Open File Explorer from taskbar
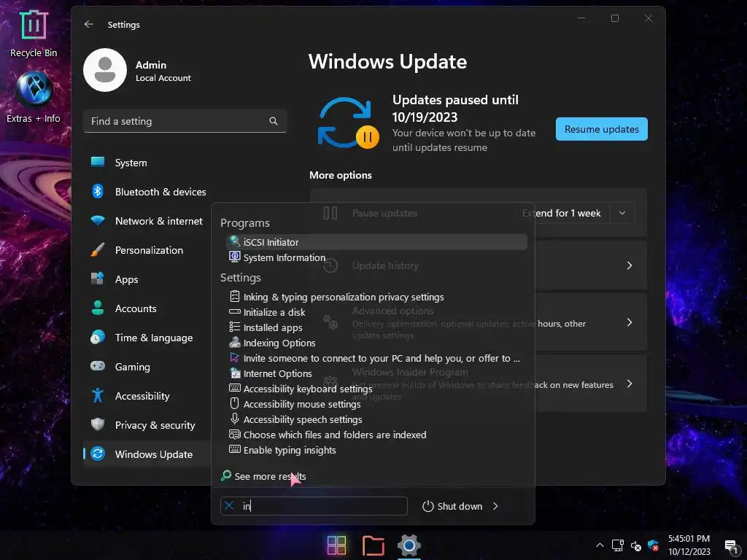747x560 pixels. click(x=373, y=545)
